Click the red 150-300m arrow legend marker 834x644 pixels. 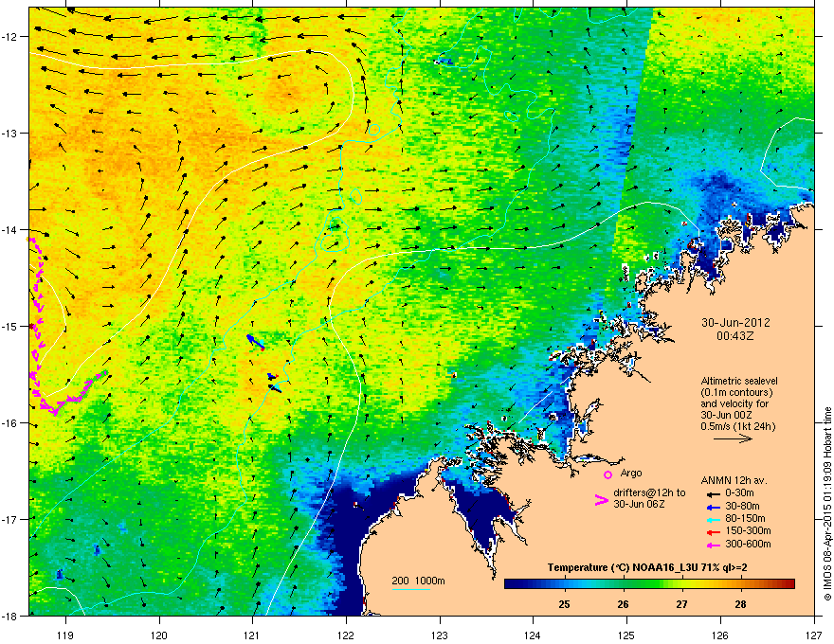click(x=714, y=532)
